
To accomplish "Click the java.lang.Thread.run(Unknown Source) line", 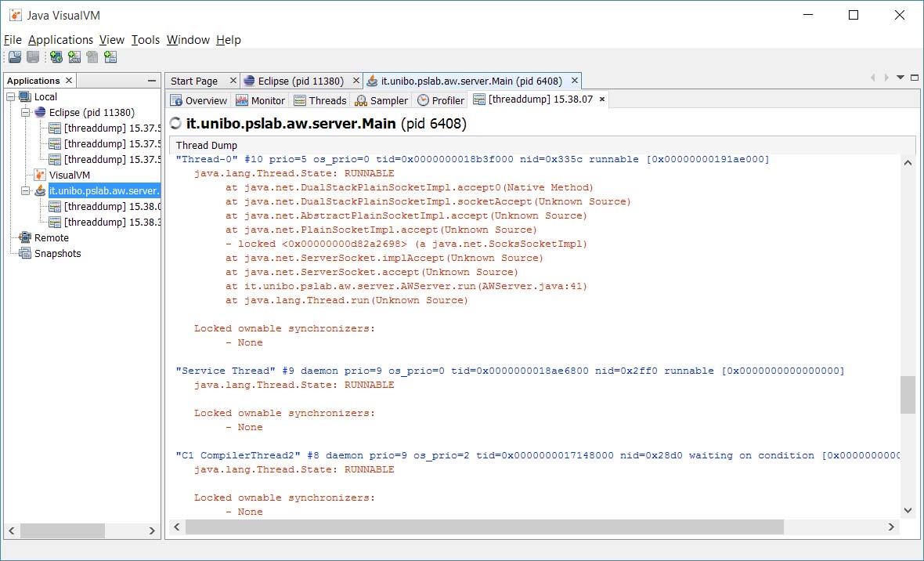I will point(346,300).
